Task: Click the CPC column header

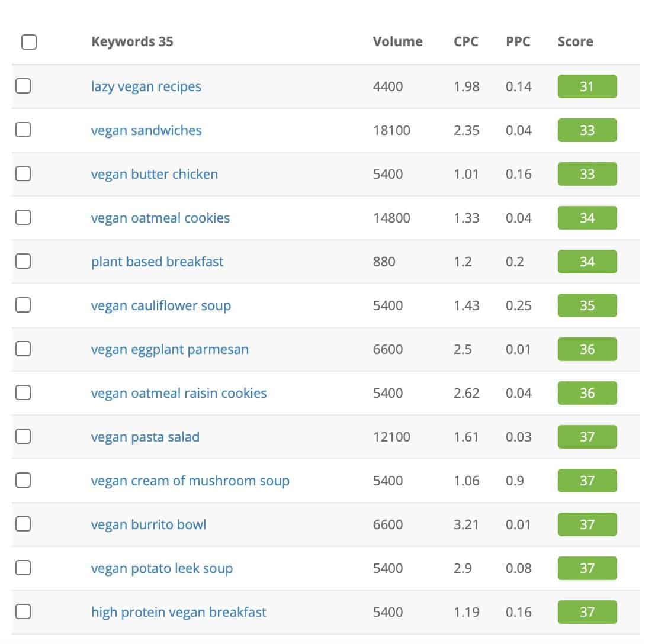Action: click(x=467, y=41)
